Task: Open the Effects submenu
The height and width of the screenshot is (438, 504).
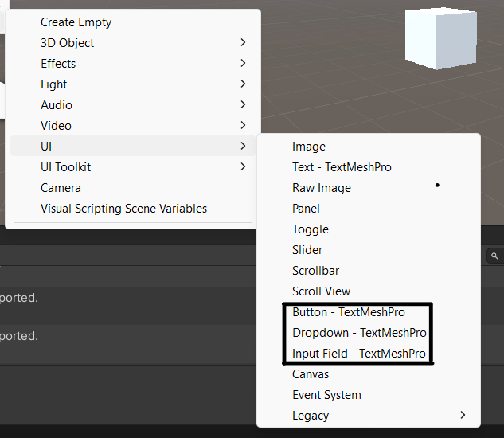Action: [58, 64]
